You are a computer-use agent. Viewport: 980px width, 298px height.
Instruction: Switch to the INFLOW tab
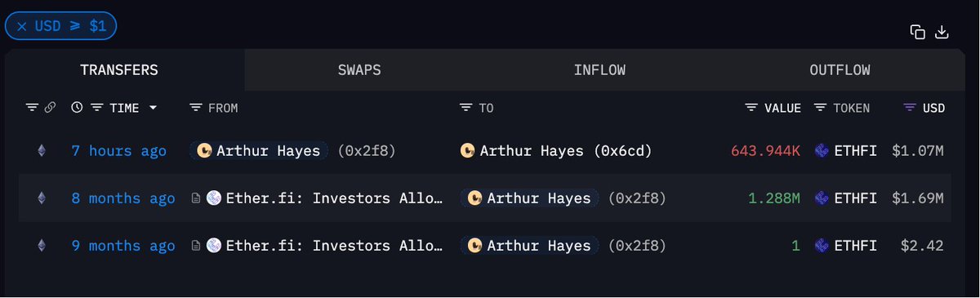(599, 70)
